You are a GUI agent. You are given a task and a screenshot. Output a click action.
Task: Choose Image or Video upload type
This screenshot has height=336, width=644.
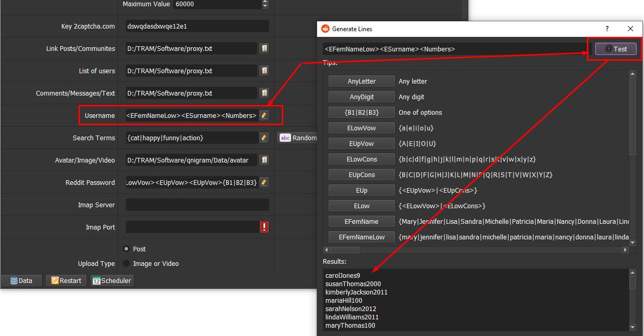tap(126, 263)
